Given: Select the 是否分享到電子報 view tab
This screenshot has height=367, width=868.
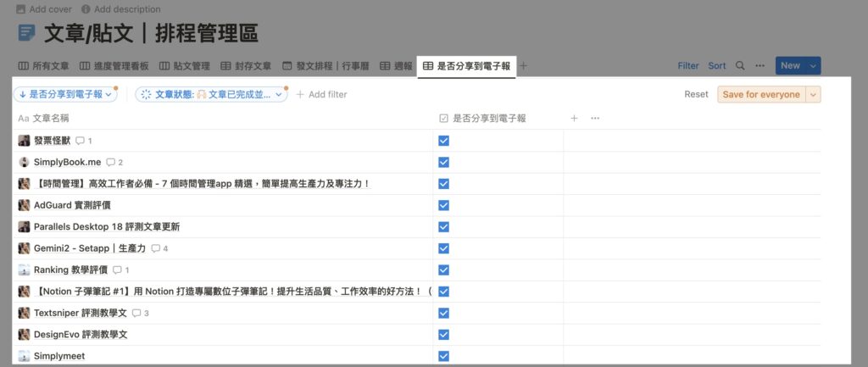Looking at the screenshot, I should tap(467, 66).
